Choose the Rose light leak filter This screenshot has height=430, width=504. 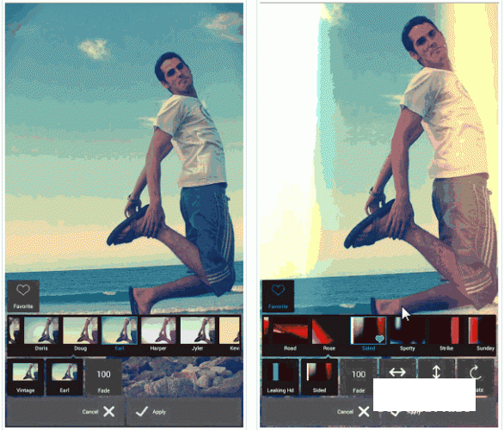coord(329,335)
